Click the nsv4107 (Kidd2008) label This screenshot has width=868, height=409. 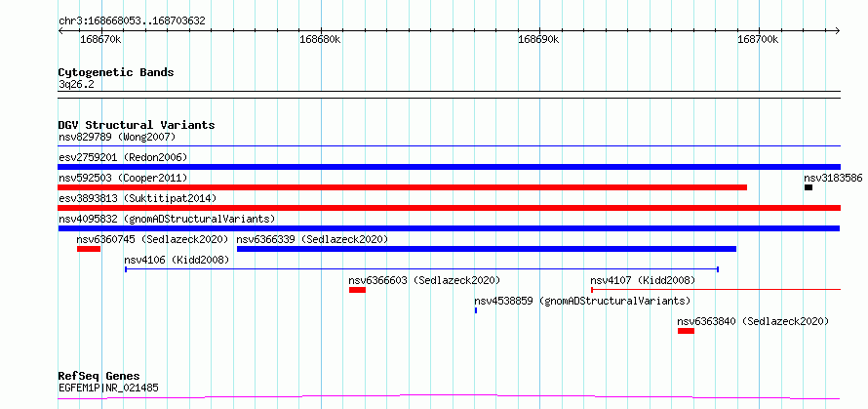point(643,280)
